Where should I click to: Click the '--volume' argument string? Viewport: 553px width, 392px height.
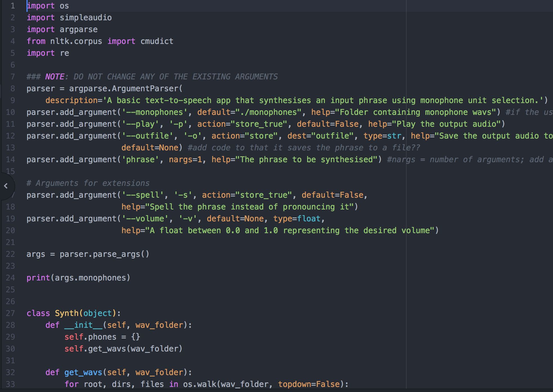(x=145, y=219)
